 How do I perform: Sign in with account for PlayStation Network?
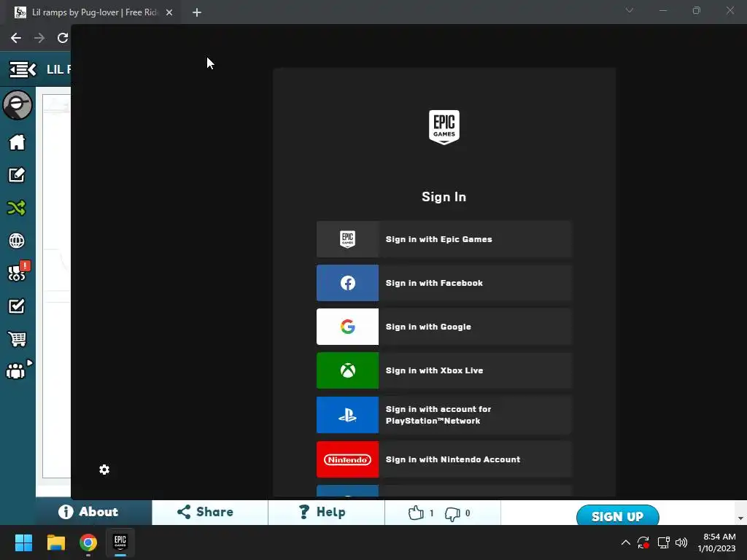[x=444, y=415]
